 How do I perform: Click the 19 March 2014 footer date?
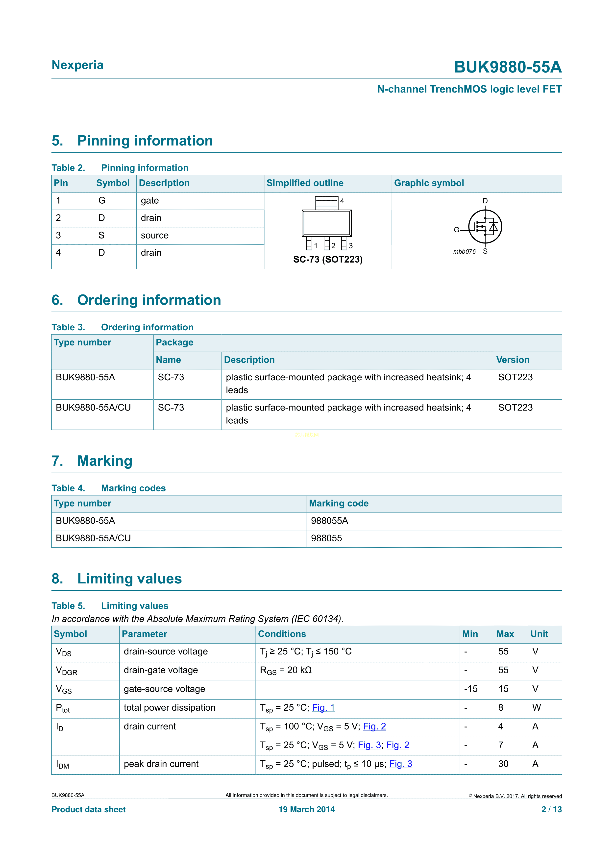307,809
